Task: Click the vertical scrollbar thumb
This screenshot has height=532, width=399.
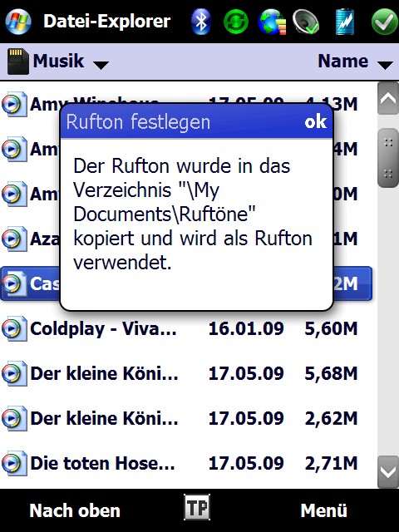Action: click(388, 158)
